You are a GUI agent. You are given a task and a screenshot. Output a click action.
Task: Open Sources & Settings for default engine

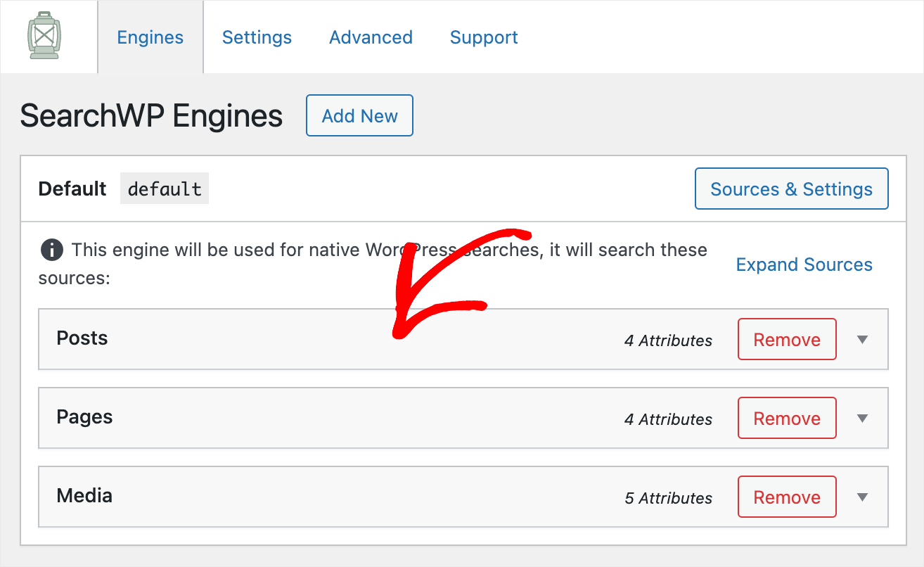point(791,189)
